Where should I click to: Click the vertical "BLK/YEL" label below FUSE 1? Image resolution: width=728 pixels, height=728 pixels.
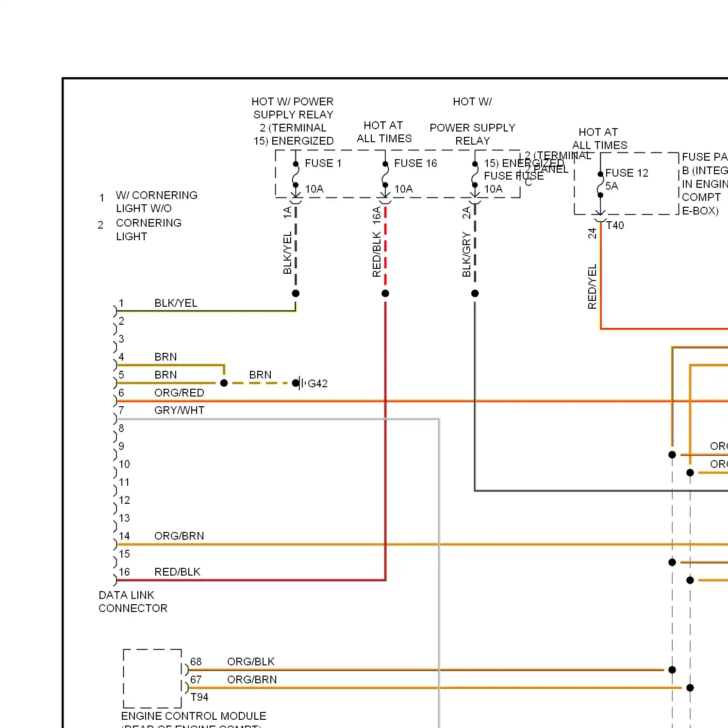(x=288, y=253)
